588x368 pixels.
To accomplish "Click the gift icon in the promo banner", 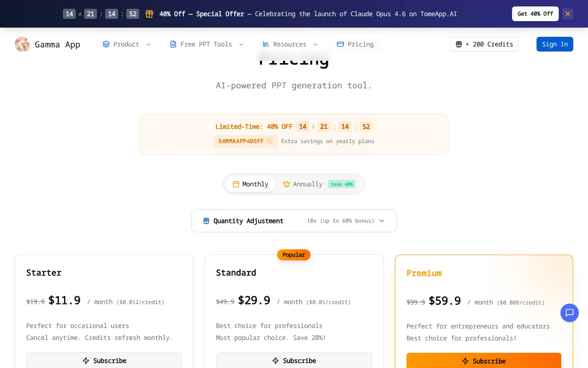I will click(149, 14).
